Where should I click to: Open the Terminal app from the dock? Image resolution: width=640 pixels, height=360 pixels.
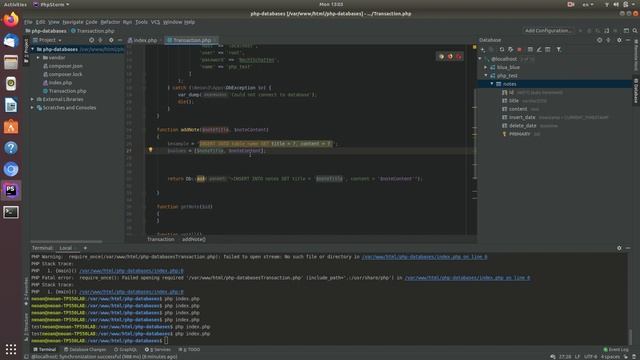pos(11,212)
